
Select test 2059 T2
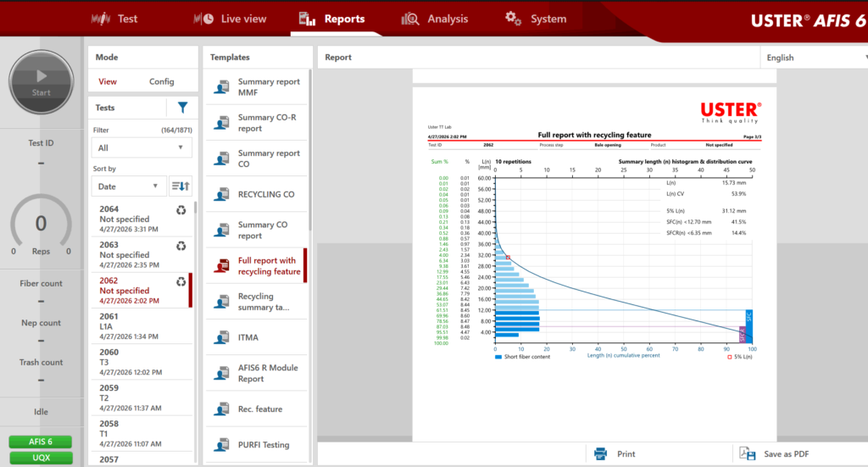tap(142, 398)
